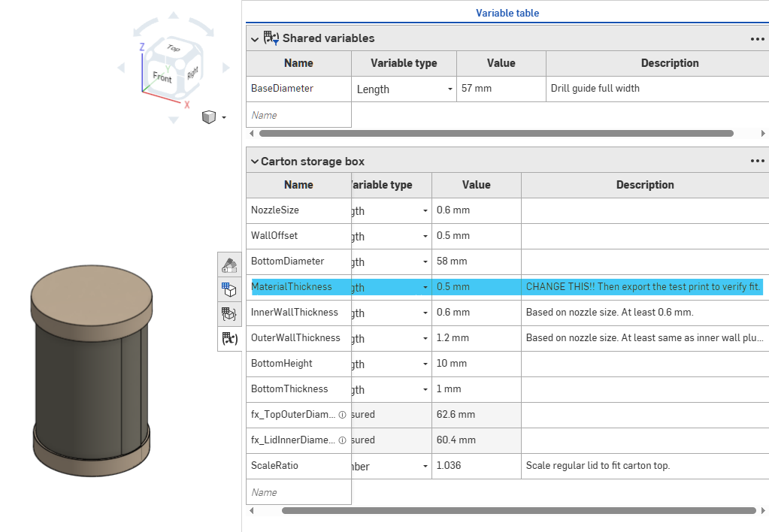Select the MaterialThickness variable name cell
The height and width of the screenshot is (532, 769).
click(x=298, y=287)
